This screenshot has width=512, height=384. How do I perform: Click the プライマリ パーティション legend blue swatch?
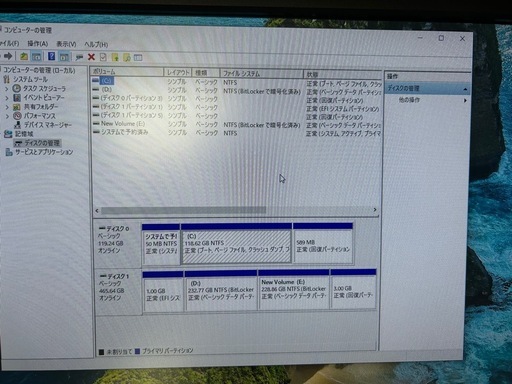(137, 351)
